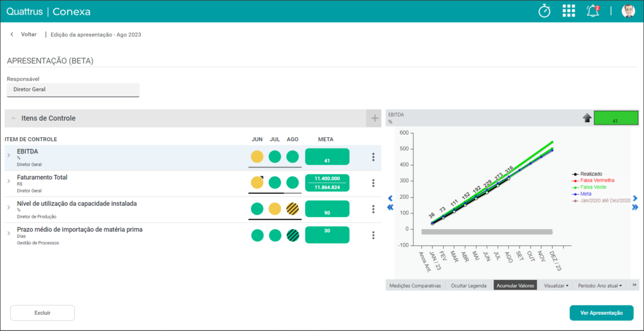
Task: Toggle Ocultar Legenda on the chart
Action: pyautogui.click(x=469, y=285)
